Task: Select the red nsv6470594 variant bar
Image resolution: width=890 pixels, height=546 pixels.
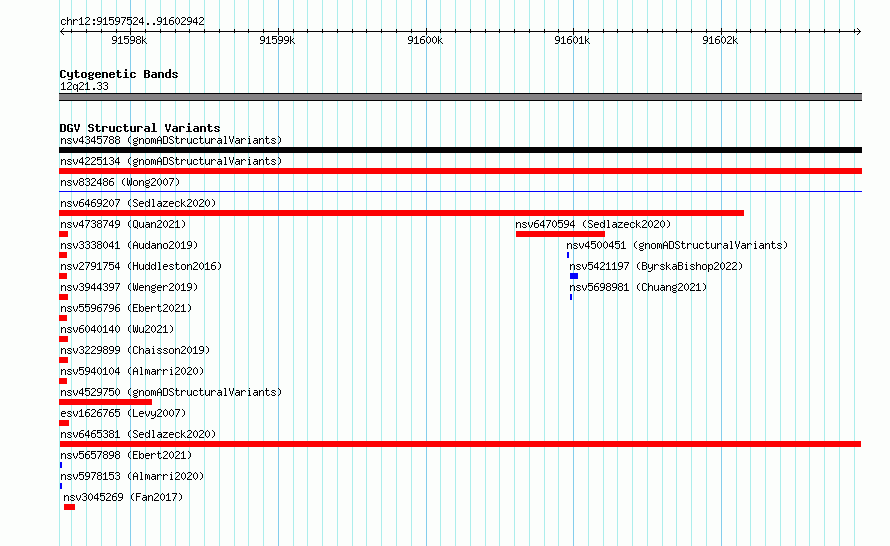Action: (x=560, y=234)
